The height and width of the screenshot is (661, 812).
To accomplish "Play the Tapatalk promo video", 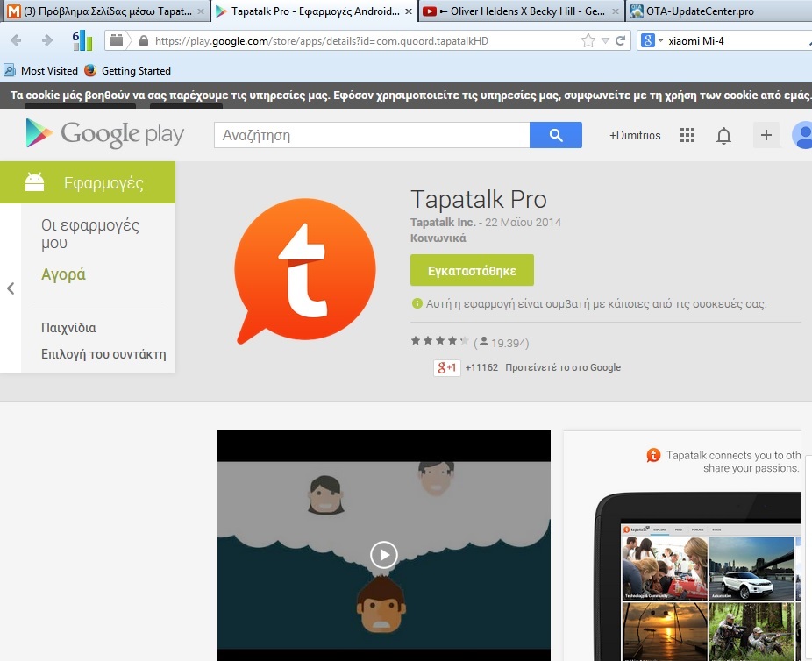I will (384, 555).
